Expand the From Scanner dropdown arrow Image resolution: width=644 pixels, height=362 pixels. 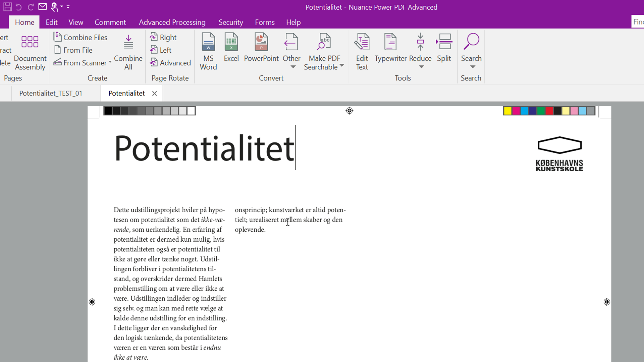[x=110, y=62]
